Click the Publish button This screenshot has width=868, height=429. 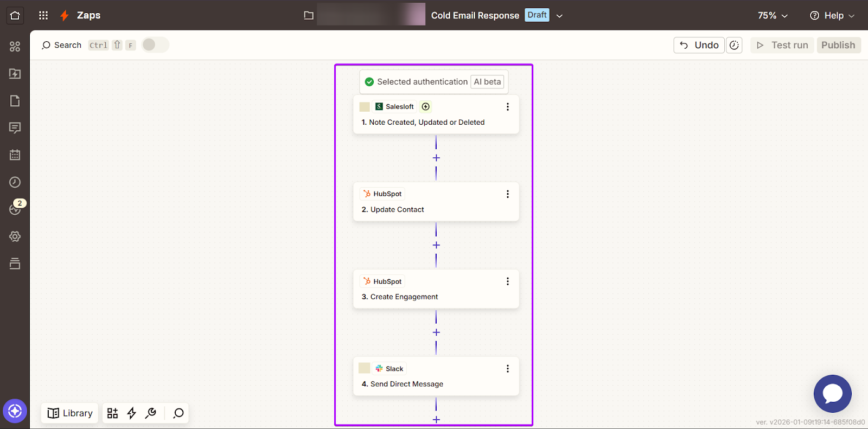pos(838,45)
